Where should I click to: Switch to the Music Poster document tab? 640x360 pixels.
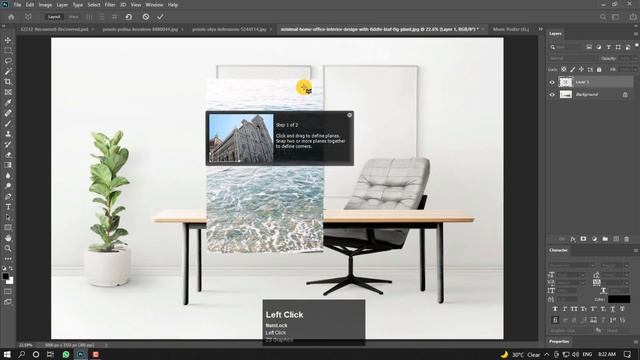[x=511, y=29]
